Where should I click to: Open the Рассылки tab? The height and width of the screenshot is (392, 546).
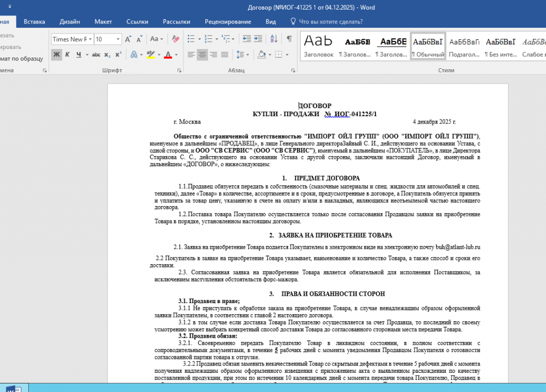[176, 21]
